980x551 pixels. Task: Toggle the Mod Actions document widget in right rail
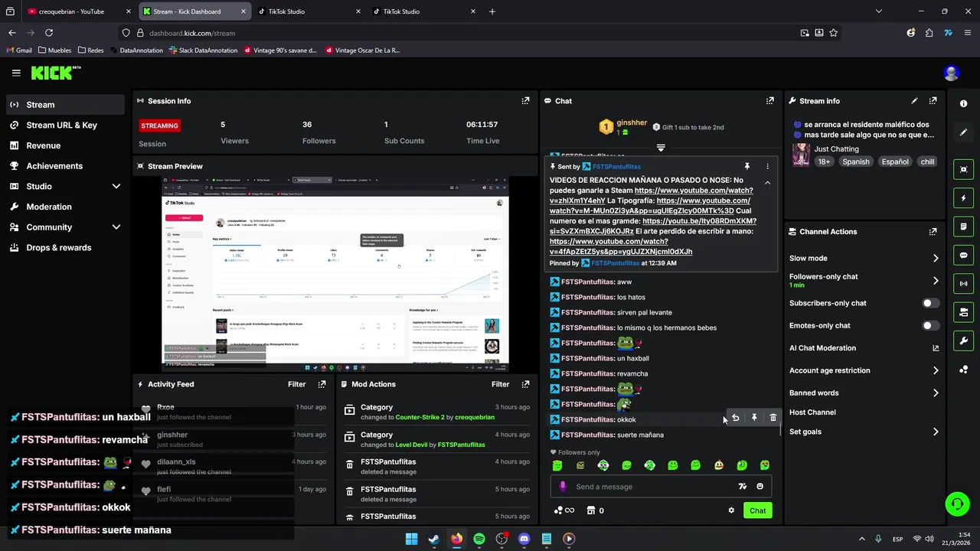click(x=963, y=227)
